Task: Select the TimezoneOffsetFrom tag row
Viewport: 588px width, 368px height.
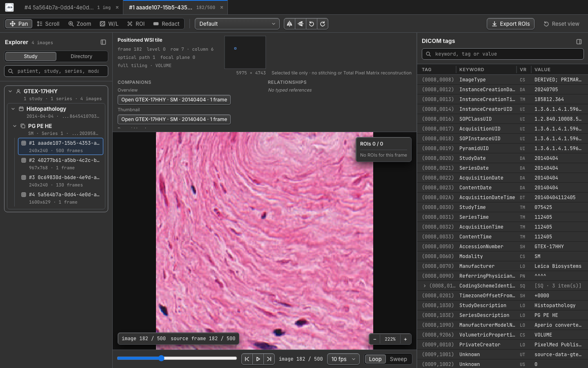Action: [503, 296]
